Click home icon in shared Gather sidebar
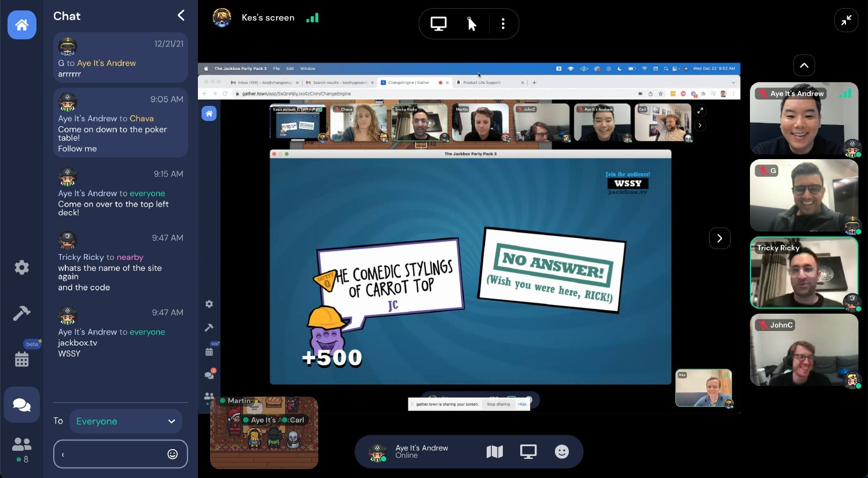Viewport: 868px width, 478px height. click(209, 113)
